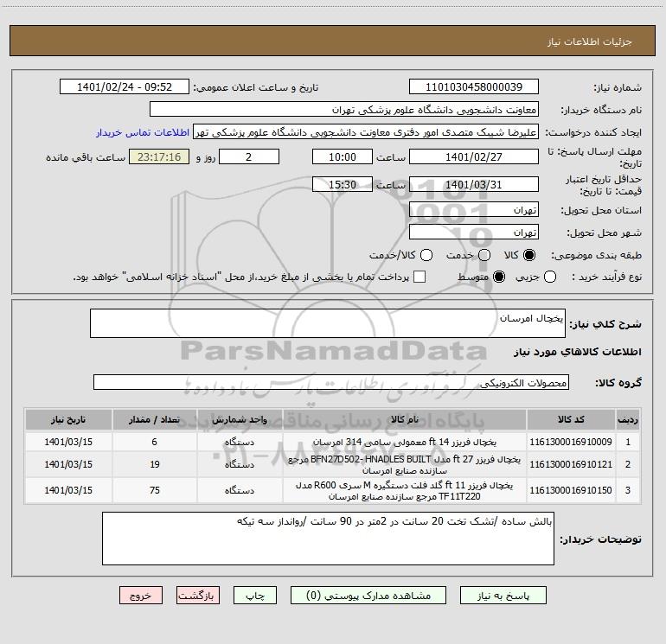The width and height of the screenshot is (666, 644).
Task: Click the ایجاد کننده درخواست field
Action: click(366, 131)
